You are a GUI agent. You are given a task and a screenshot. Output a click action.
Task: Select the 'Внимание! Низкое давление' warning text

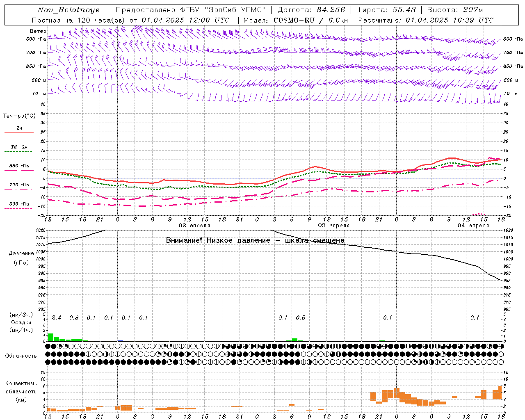(x=218, y=240)
